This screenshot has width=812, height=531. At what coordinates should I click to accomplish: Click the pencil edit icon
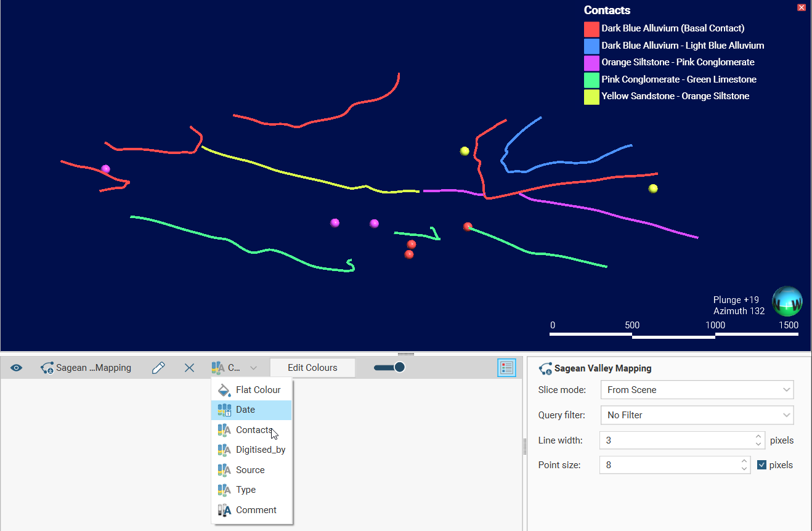pyautogui.click(x=158, y=368)
